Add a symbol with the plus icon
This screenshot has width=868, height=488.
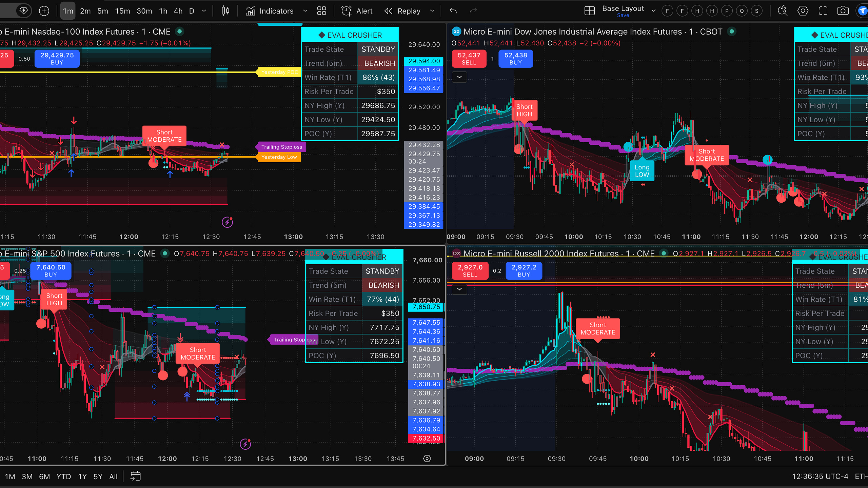(x=44, y=11)
